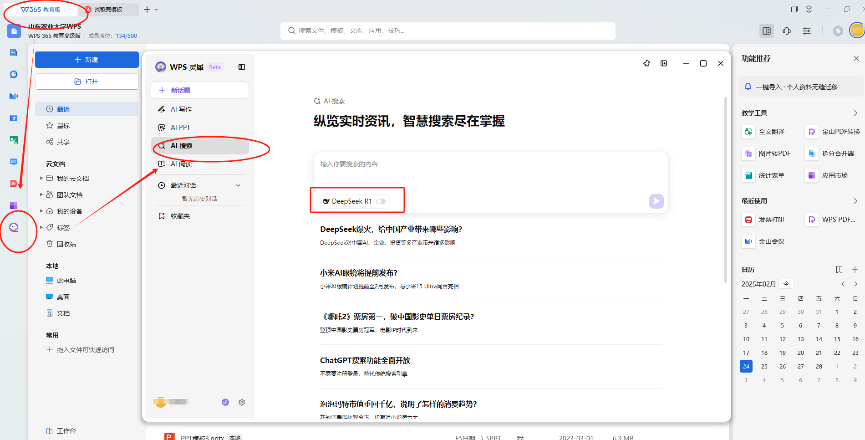The width and height of the screenshot is (865, 440).
Task: Click the 新建 button
Action: [86, 60]
